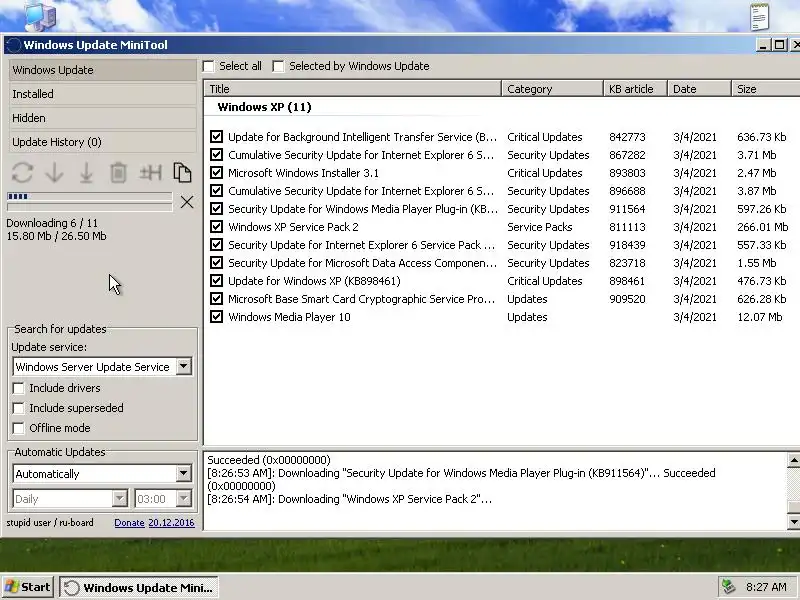The image size is (800, 600).
Task: Open the Update service dropdown
Action: [184, 366]
